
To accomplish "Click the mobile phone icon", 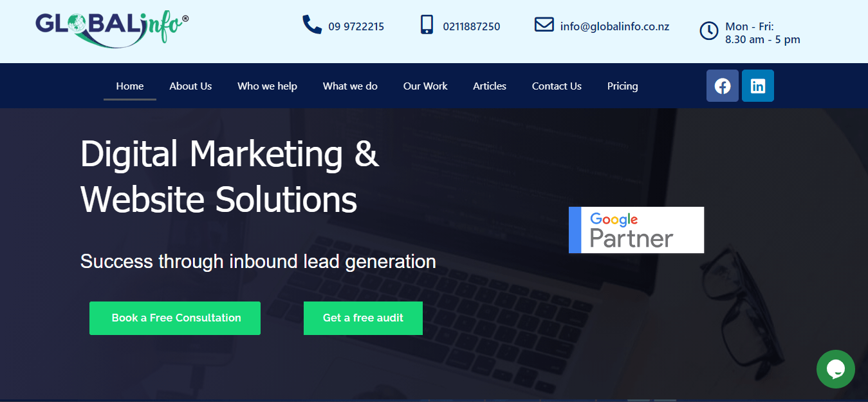I will (427, 24).
